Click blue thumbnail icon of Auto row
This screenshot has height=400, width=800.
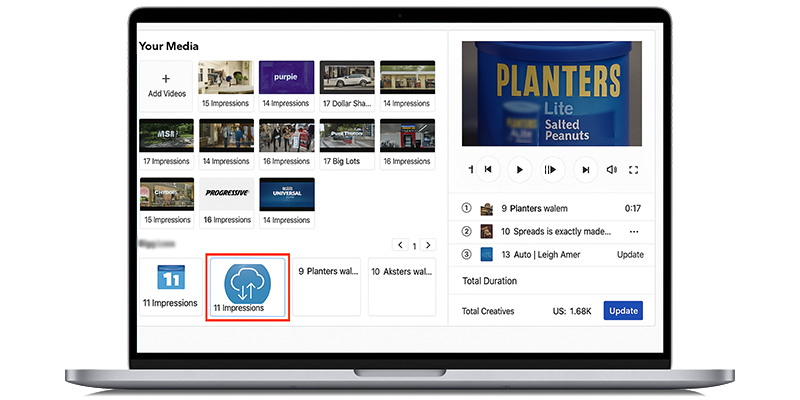tap(487, 255)
